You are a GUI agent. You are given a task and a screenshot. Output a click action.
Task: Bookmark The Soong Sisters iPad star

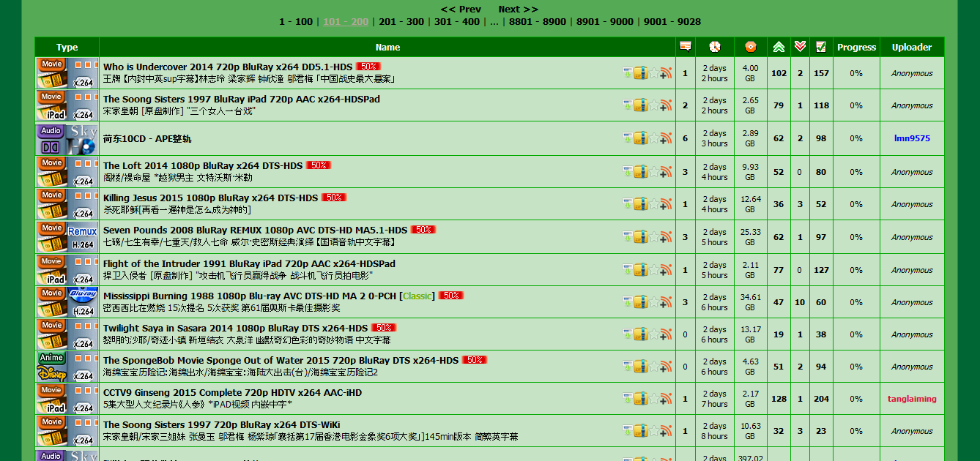coord(653,105)
